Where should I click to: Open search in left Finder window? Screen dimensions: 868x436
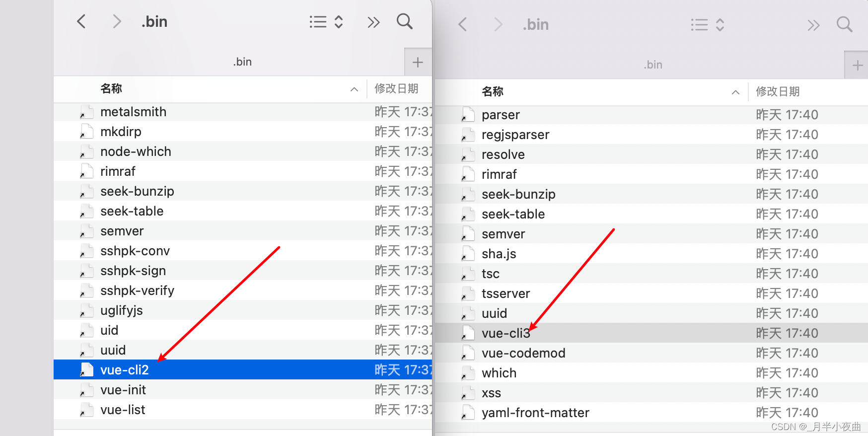(x=405, y=21)
